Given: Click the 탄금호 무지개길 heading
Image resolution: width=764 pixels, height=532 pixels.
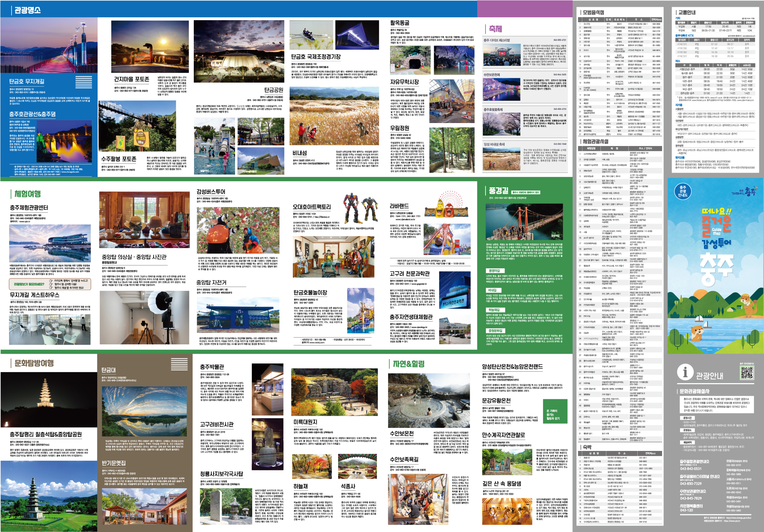Looking at the screenshot, I should tap(27, 81).
